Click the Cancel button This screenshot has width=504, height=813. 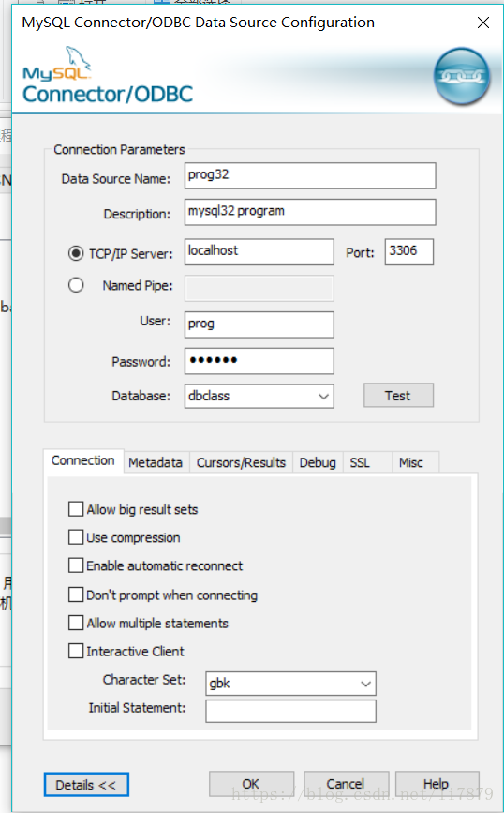pos(346,783)
